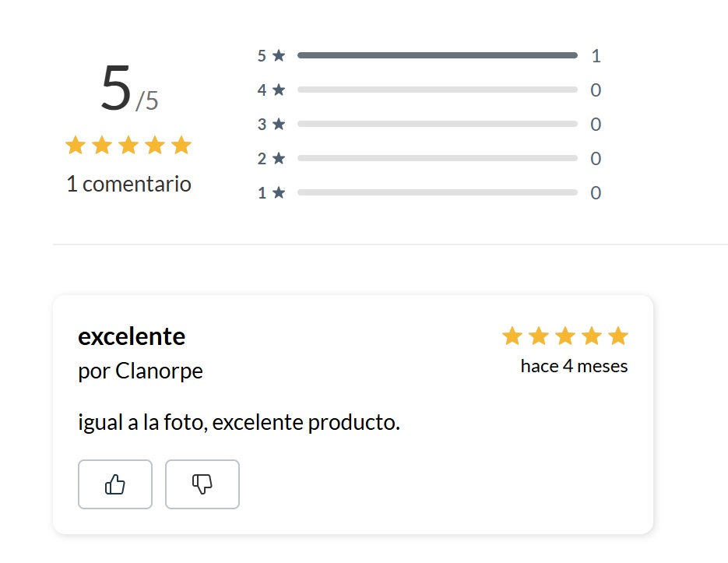Click the overall five-star rating icons
Screen dimensions: 728x563
[128, 146]
